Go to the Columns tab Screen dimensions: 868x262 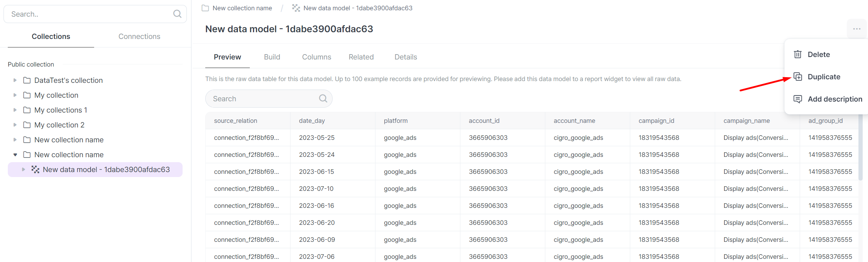coord(316,57)
